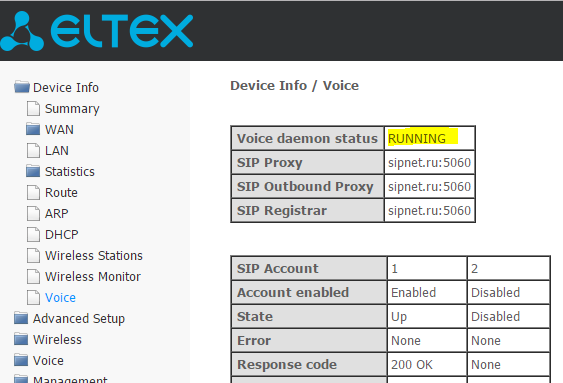Click the Statistics folder icon
Screen dimensions: 563x383
(33, 171)
